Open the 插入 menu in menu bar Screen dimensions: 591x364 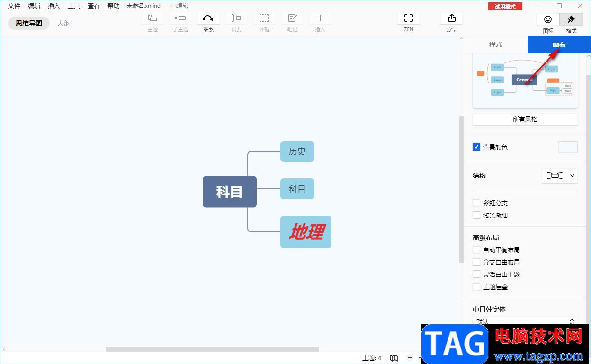[54, 6]
